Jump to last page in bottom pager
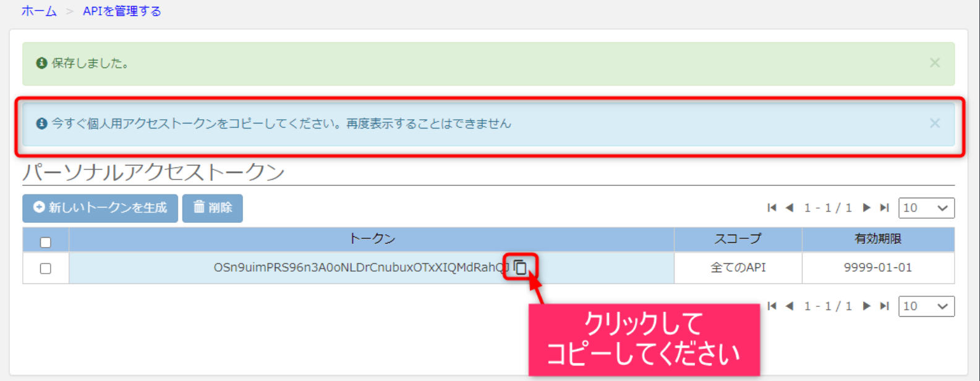The image size is (980, 381). [885, 306]
